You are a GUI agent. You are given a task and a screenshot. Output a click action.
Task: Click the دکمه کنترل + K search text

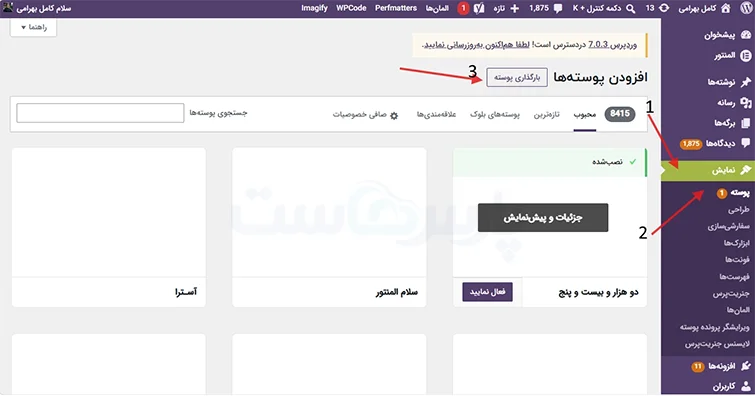597,8
